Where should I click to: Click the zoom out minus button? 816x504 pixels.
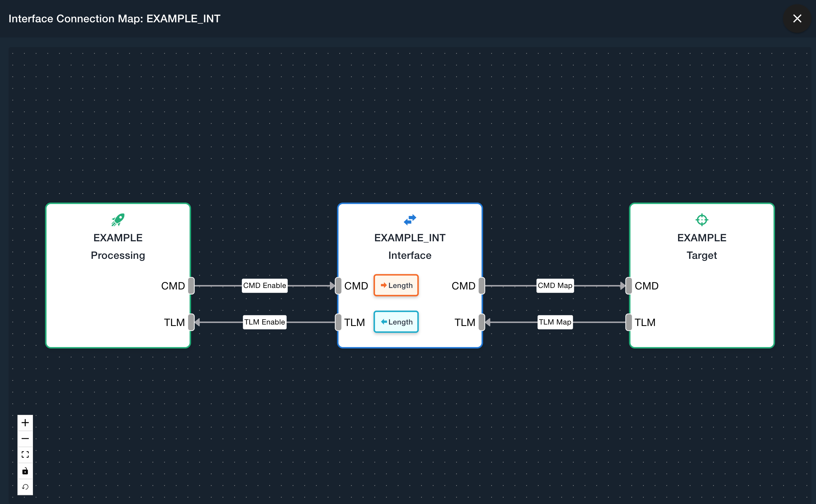coord(25,439)
